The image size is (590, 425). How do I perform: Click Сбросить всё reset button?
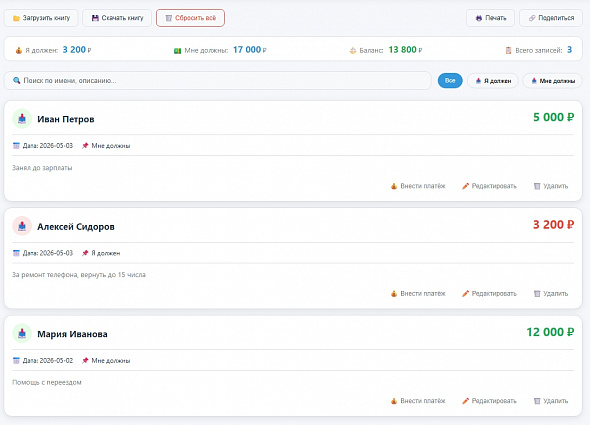point(190,18)
